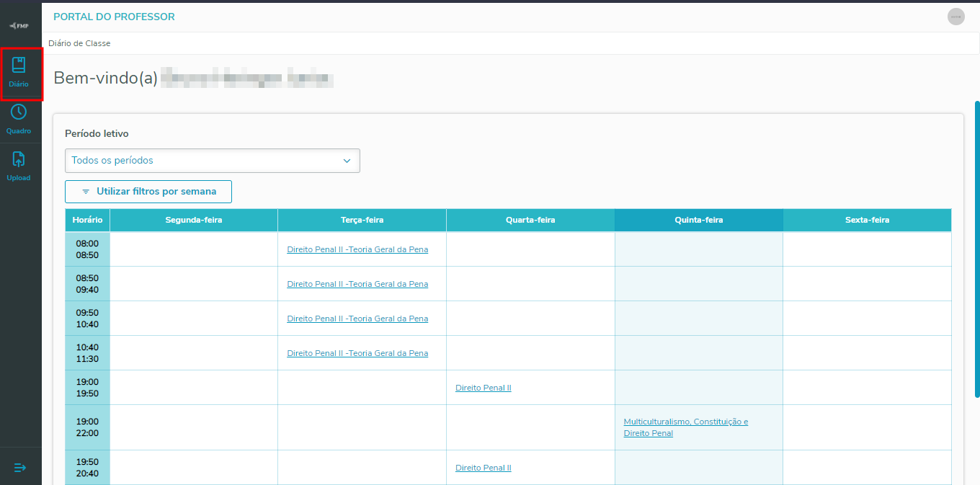Screen dimensions: 980x485
Task: Click the filter icon in Utilizar filtros button
Action: point(86,192)
